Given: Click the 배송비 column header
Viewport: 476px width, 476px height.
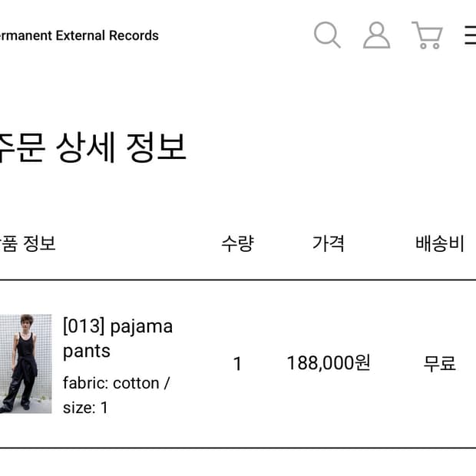Looking at the screenshot, I should pyautogui.click(x=440, y=244).
